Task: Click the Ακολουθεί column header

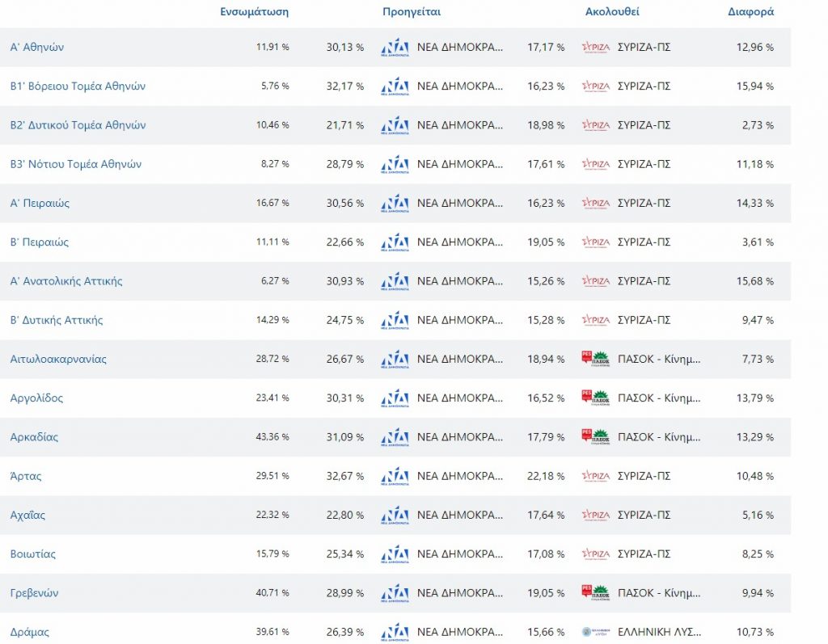Action: point(612,12)
